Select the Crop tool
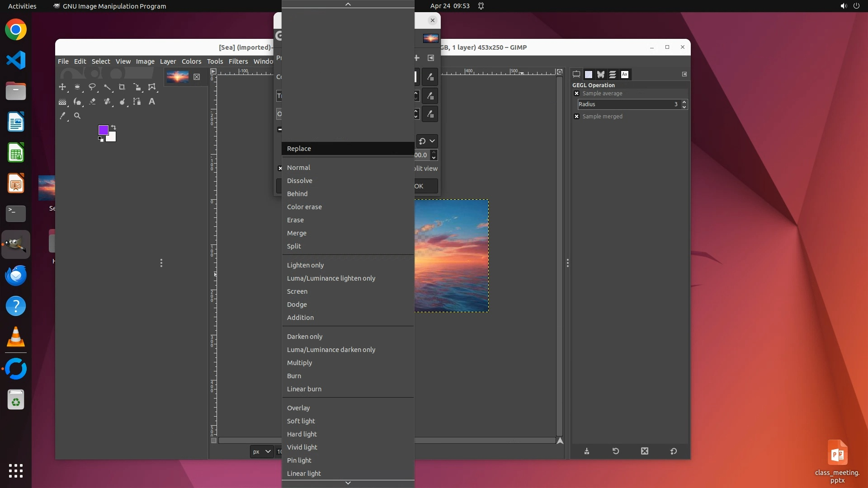This screenshot has width=868, height=488. 122,87
